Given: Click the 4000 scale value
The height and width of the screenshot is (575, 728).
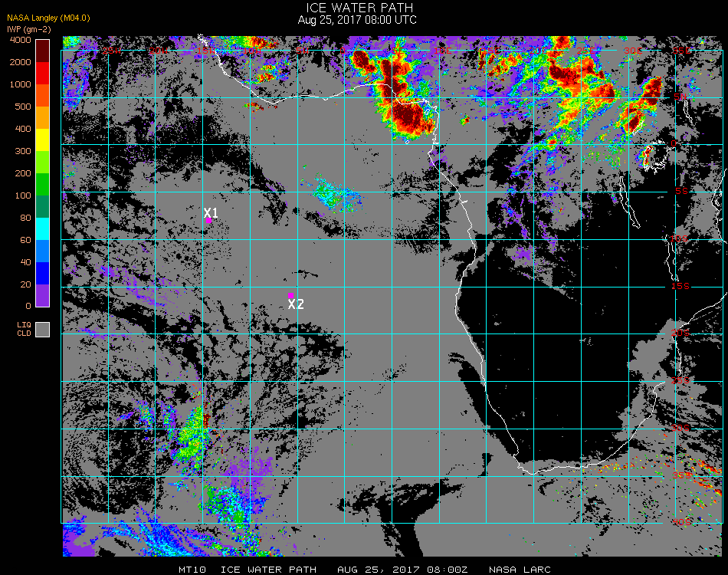Looking at the screenshot, I should point(21,41).
